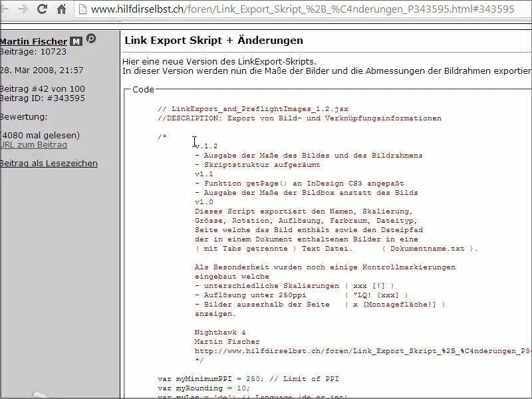532x399 pixels.
Task: Click 'Funktion getPage() an InDesign CS3' line
Action: (299, 184)
